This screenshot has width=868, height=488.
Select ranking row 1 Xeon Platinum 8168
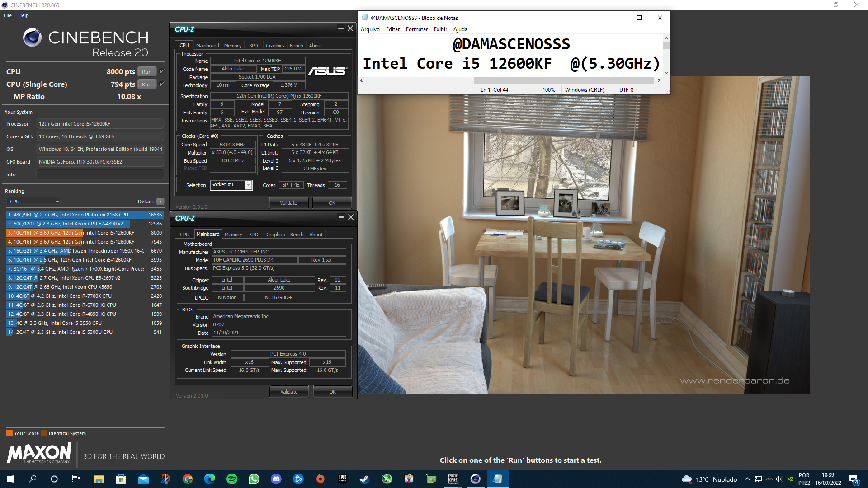[x=85, y=215]
